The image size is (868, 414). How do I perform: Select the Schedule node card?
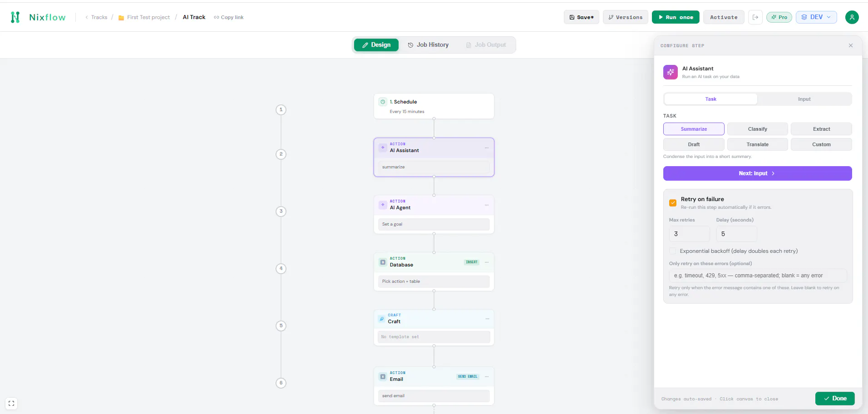pos(434,106)
